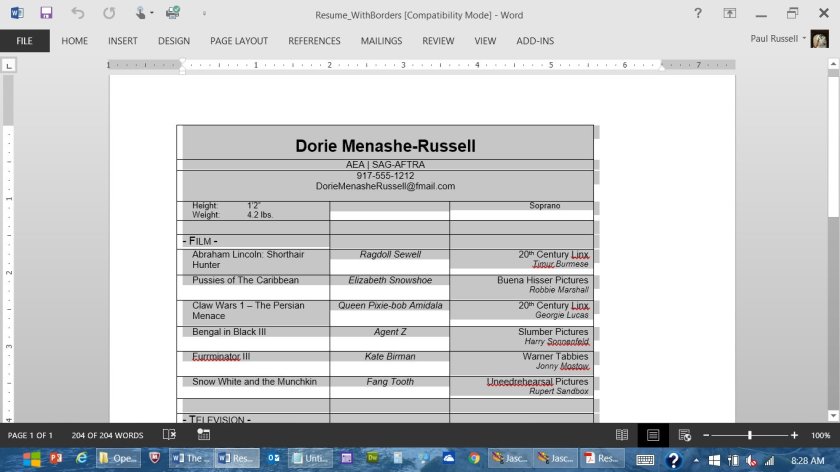
Task: Switch to the INSERT ribbon tab
Action: click(x=123, y=41)
